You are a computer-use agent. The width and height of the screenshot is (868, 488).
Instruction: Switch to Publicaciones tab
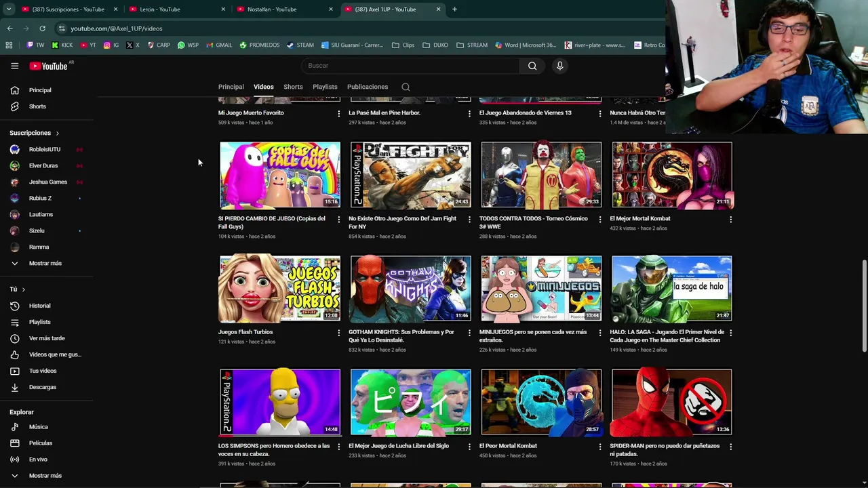[368, 87]
